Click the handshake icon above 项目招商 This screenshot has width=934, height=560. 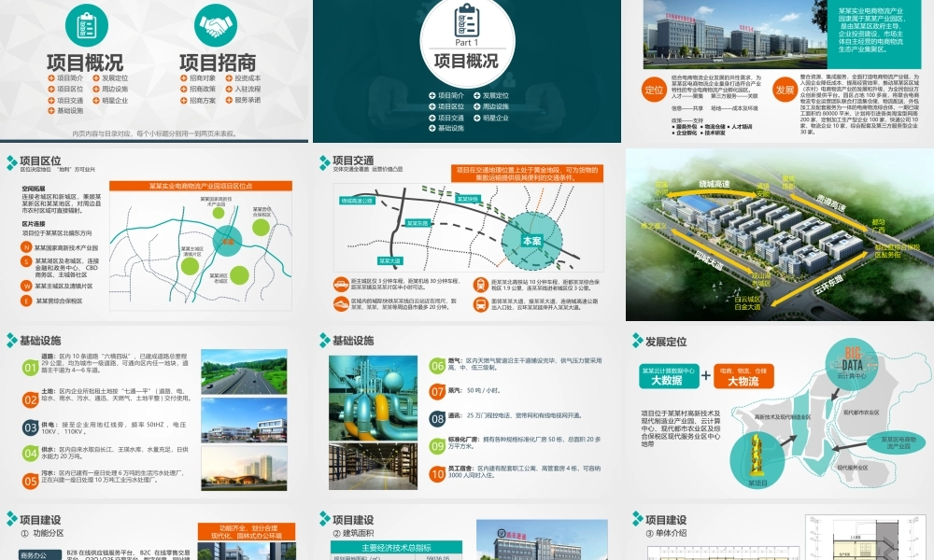click(x=216, y=25)
